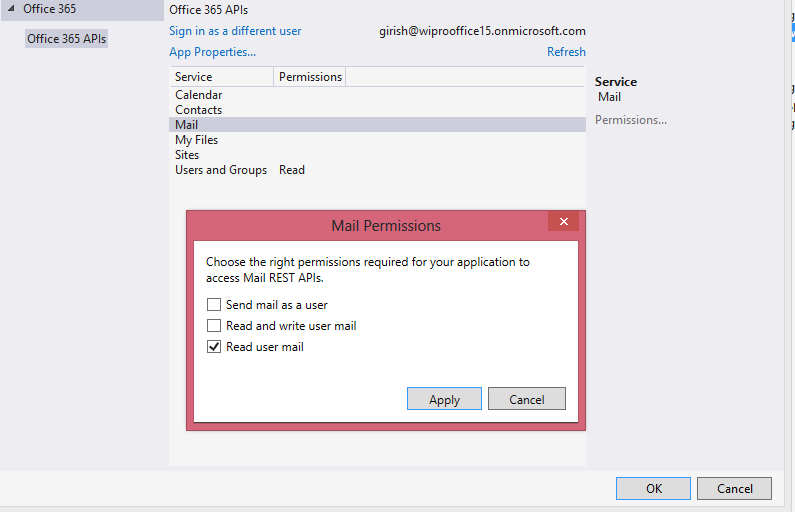Click Apply in Mail Permissions
This screenshot has width=795, height=512.
tap(444, 399)
